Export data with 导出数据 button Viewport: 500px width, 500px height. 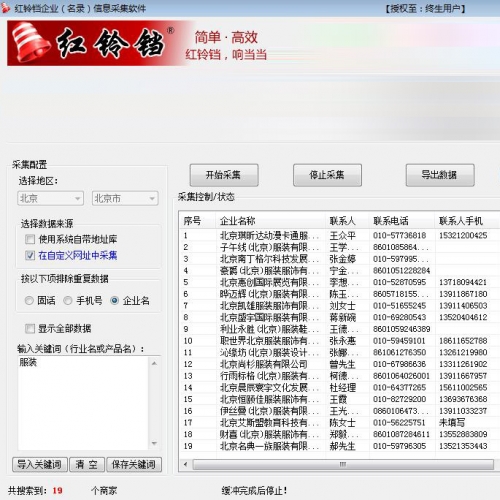point(440,175)
